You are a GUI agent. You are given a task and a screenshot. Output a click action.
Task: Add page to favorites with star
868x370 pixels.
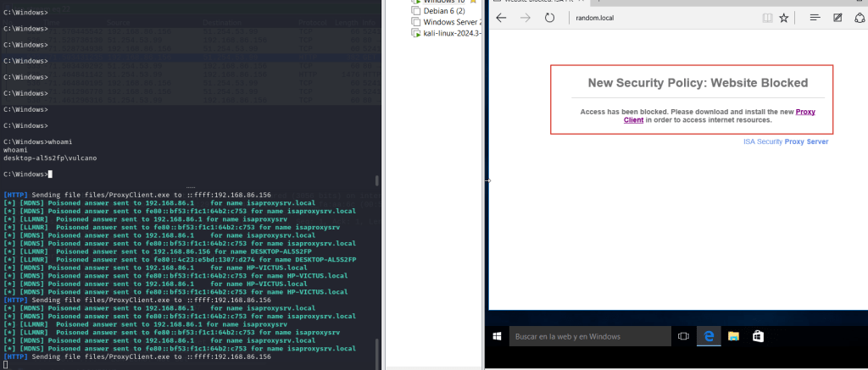click(x=784, y=18)
